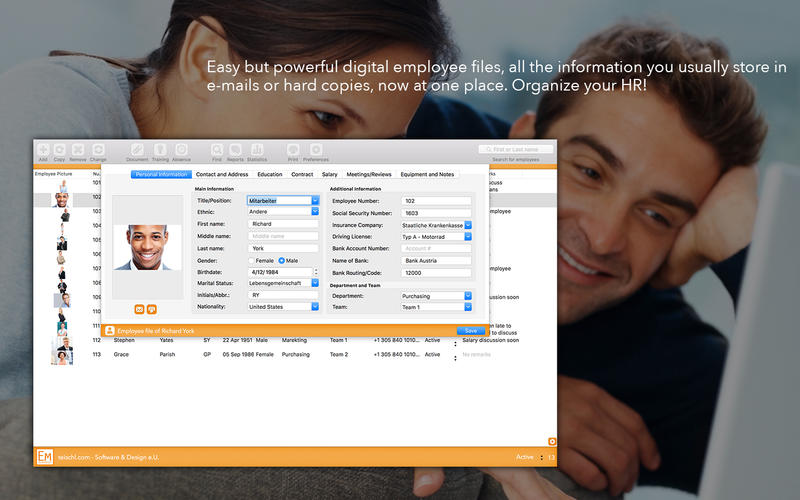The image size is (800, 500).
Task: Click the orange picture import icon below photo
Action: 139,309
